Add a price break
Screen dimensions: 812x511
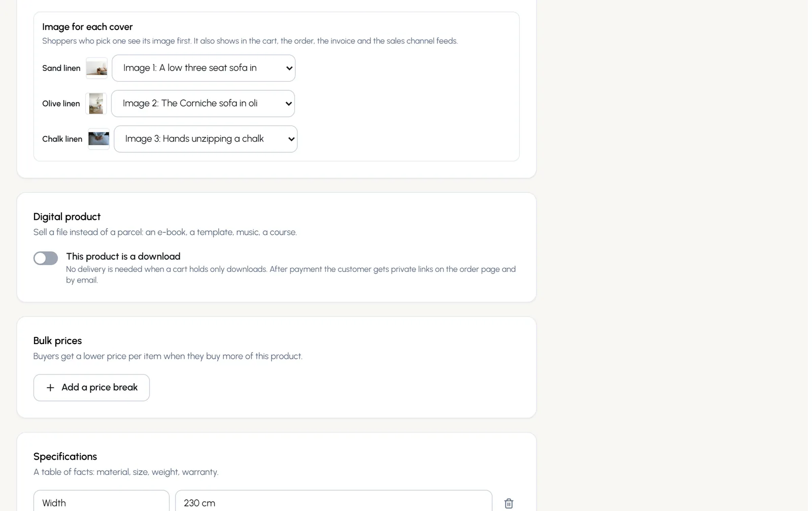(x=91, y=388)
